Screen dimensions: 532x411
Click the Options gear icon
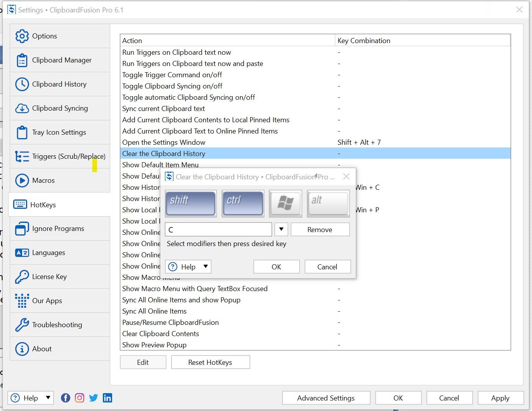(22, 36)
